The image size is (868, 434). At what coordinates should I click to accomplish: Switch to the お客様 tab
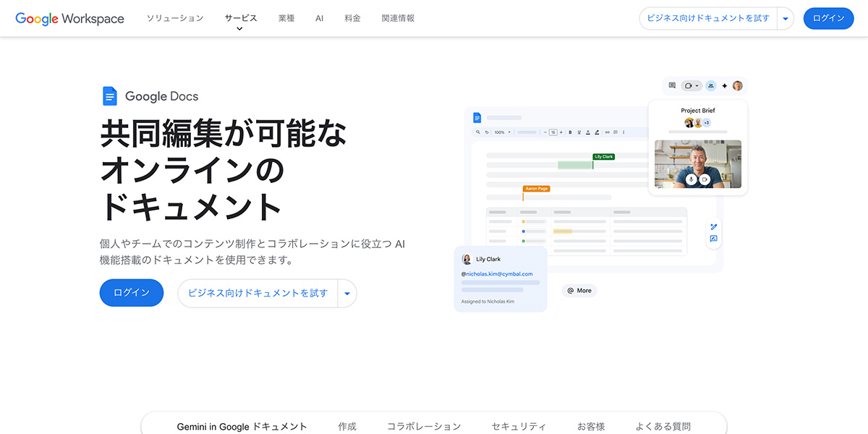coord(591,427)
